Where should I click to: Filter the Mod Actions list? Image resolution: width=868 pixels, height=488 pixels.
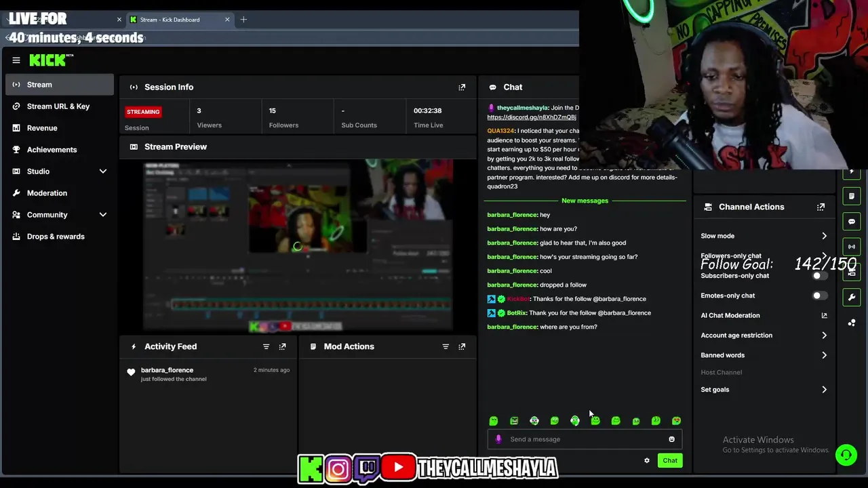coord(446,346)
